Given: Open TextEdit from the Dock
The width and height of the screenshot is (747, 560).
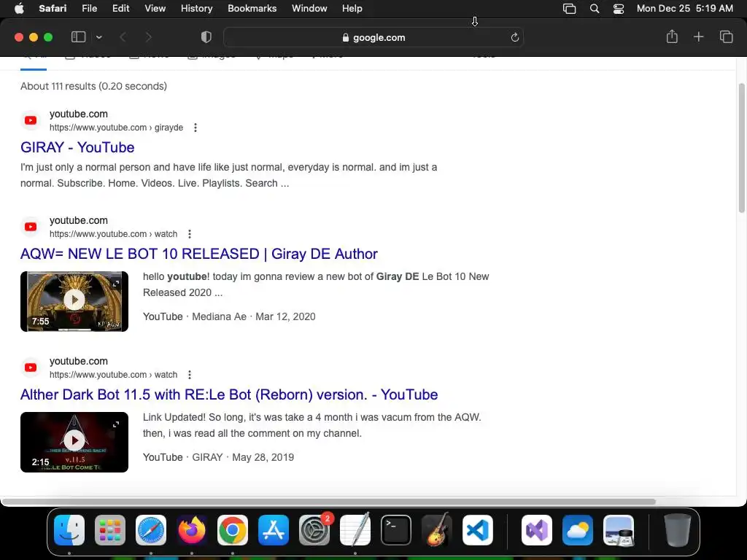Looking at the screenshot, I should 355,530.
